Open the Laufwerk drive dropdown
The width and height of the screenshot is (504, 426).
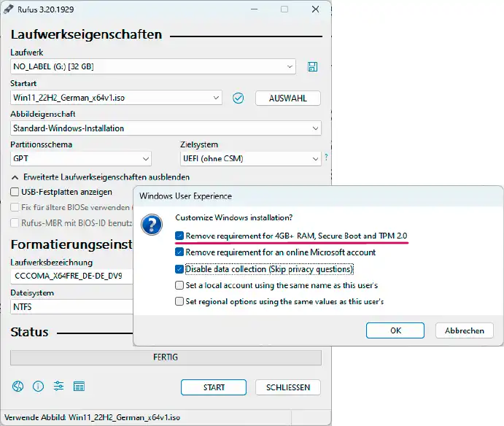(x=153, y=66)
